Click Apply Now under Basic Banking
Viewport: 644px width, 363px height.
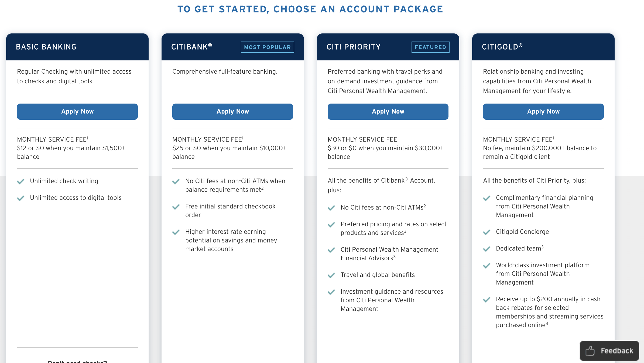(77, 111)
